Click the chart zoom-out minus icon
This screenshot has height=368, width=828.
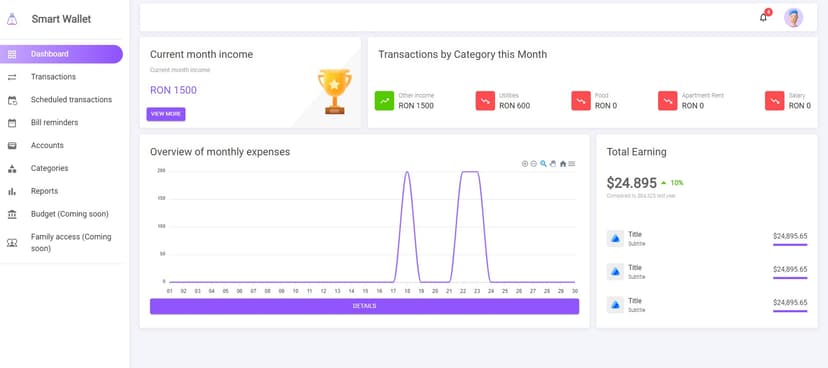[x=533, y=164]
